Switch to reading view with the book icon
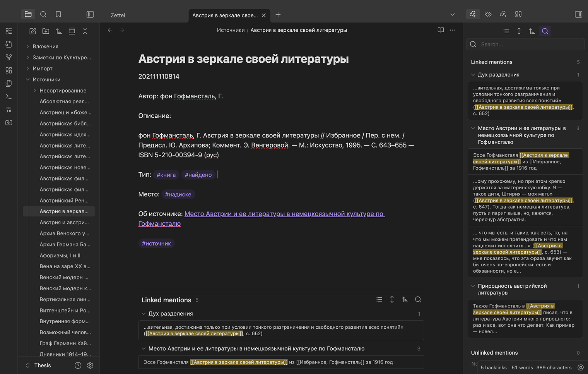 pos(441,30)
